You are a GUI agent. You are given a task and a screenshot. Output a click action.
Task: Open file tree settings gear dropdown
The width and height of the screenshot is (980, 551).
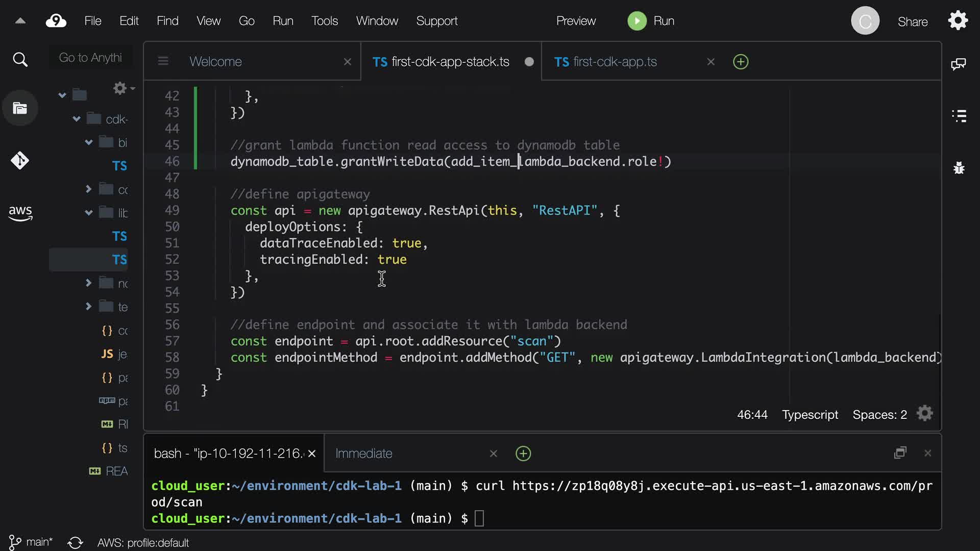(x=123, y=89)
